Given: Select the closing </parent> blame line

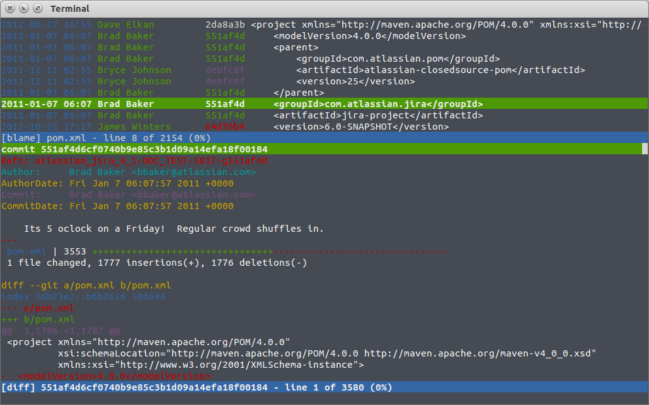Looking at the screenshot, I should point(324,92).
